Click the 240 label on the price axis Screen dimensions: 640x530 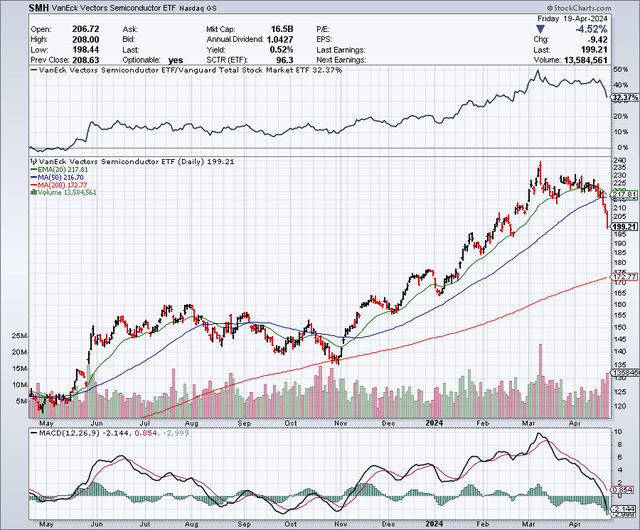(620, 160)
